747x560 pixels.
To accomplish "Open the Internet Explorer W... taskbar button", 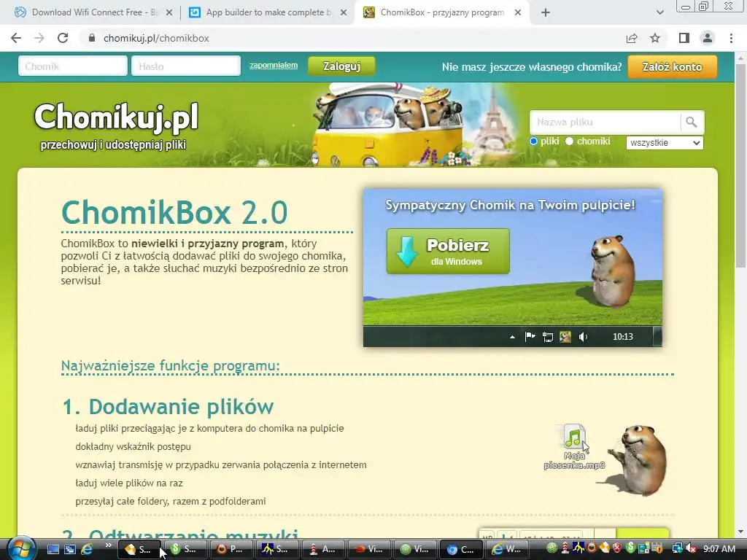I will [x=508, y=549].
